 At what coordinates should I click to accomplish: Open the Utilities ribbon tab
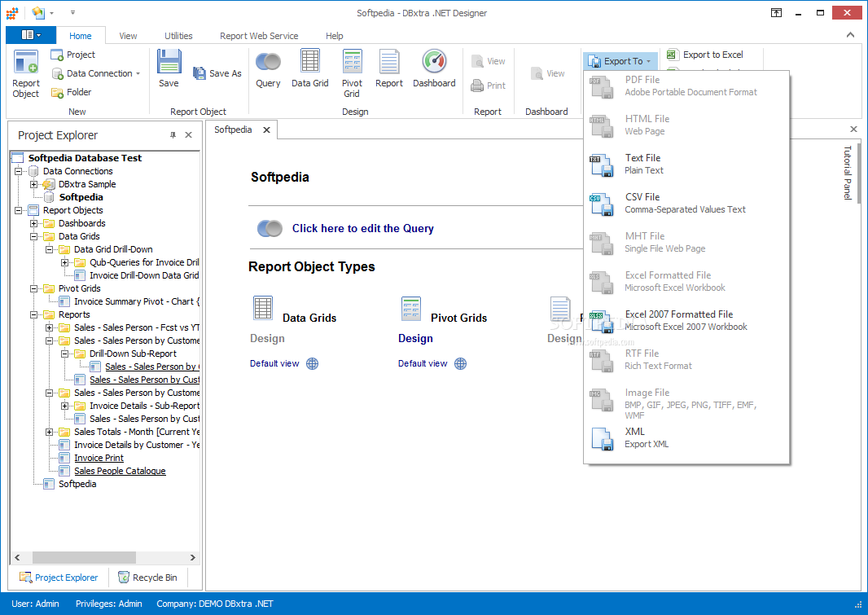(178, 35)
